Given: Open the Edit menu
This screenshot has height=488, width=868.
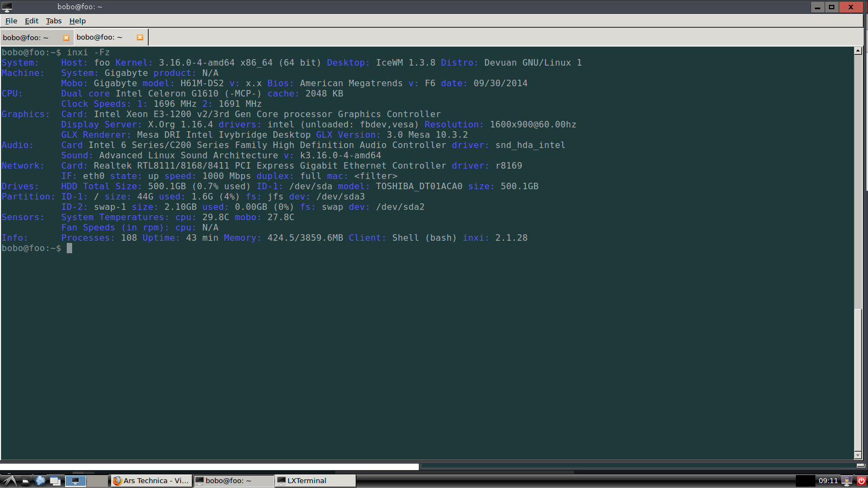Looking at the screenshot, I should [31, 21].
